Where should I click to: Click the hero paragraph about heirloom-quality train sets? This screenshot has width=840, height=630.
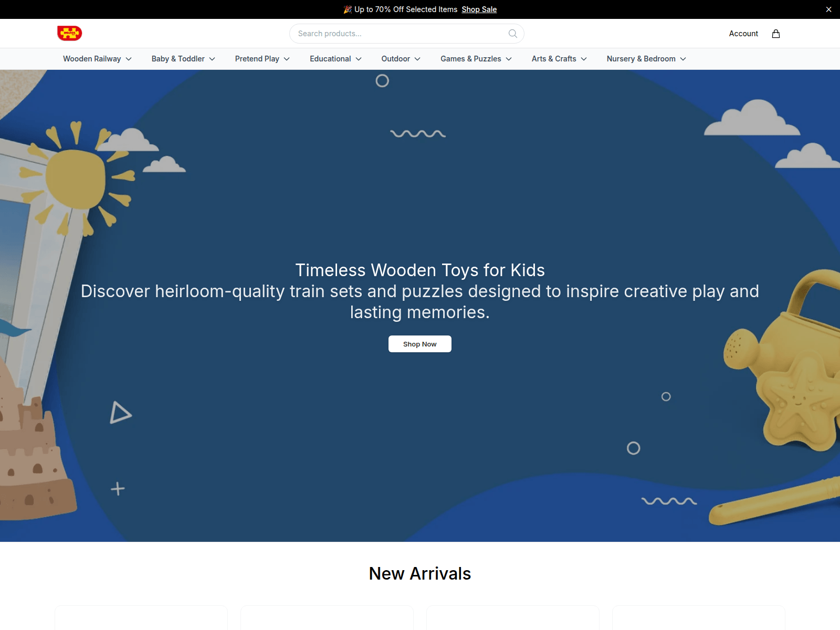420,301
